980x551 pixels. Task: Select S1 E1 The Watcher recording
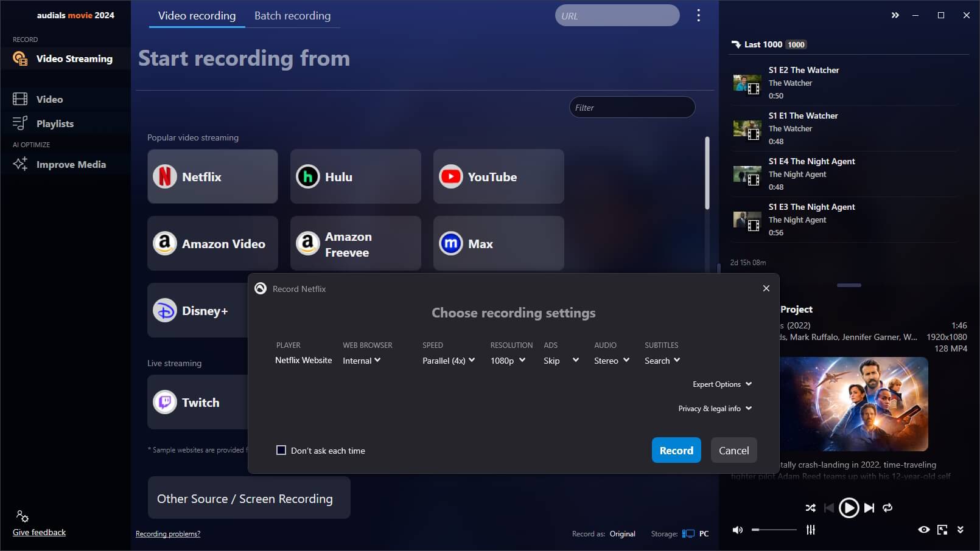[844, 128]
